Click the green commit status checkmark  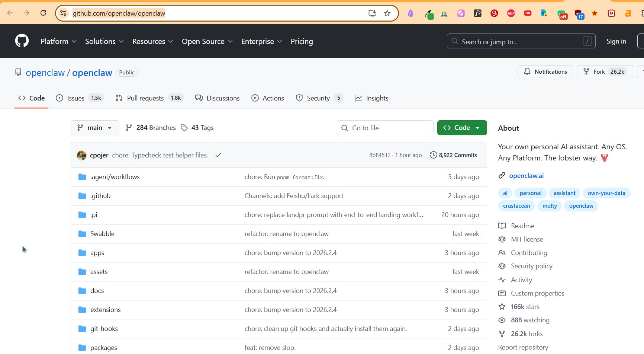coord(218,155)
